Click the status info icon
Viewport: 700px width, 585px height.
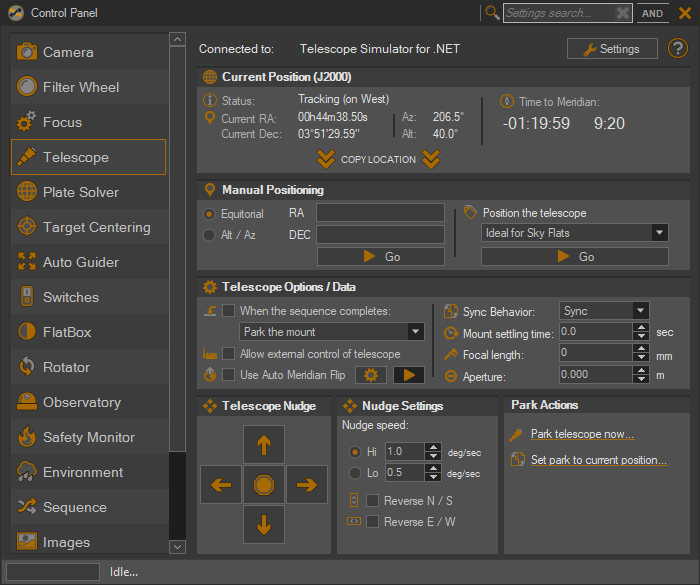(209, 100)
